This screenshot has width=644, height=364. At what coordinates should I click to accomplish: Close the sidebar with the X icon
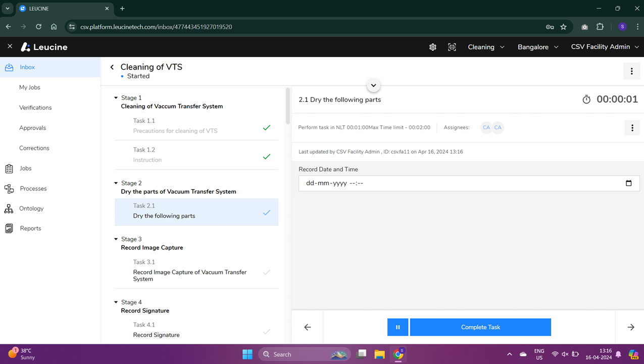pos(10,46)
